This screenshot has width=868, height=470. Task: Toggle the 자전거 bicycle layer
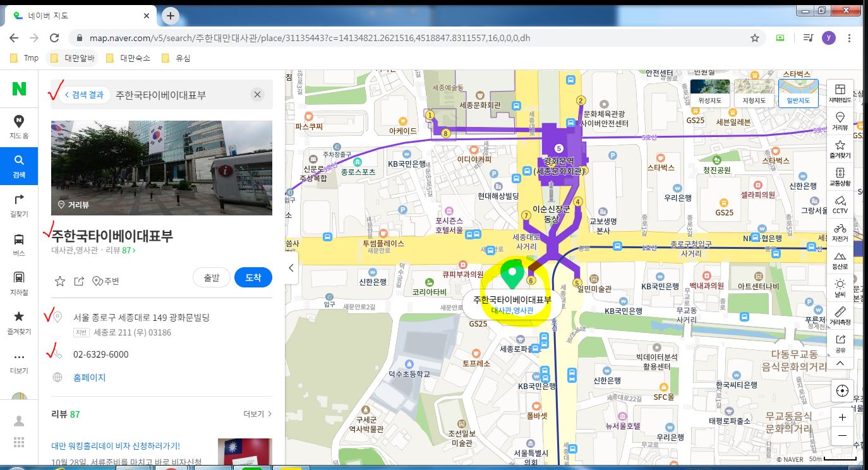click(x=840, y=232)
